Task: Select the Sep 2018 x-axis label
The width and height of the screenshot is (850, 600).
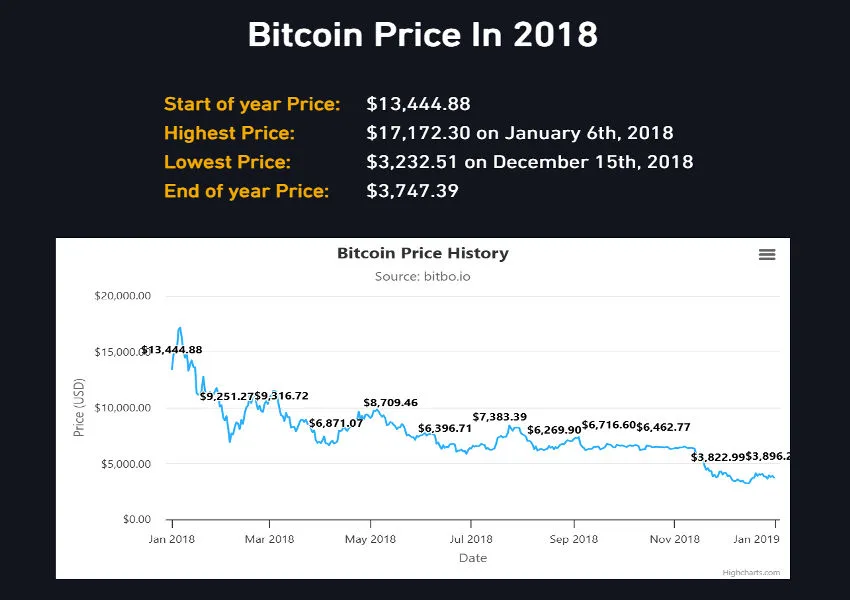Action: tap(574, 539)
